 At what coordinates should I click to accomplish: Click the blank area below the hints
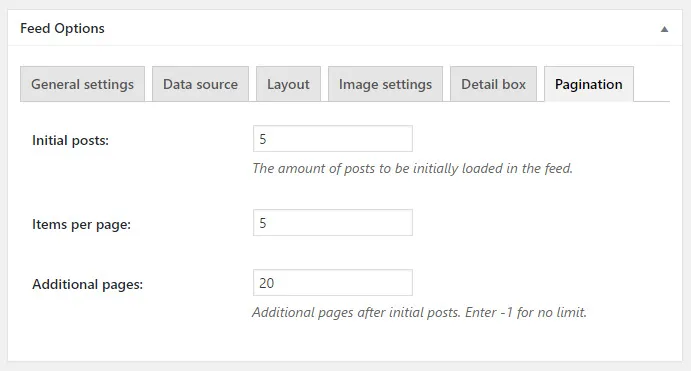tap(345, 341)
